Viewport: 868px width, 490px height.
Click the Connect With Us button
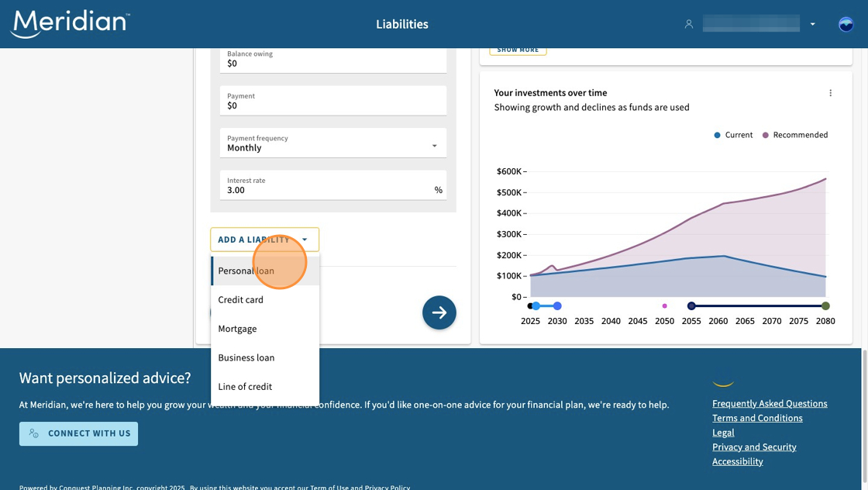point(78,433)
